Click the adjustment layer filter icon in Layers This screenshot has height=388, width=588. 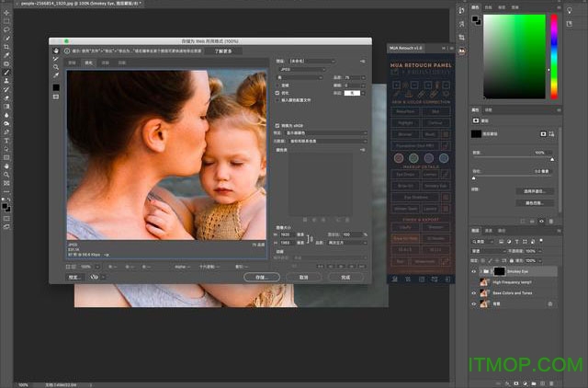pos(509,242)
